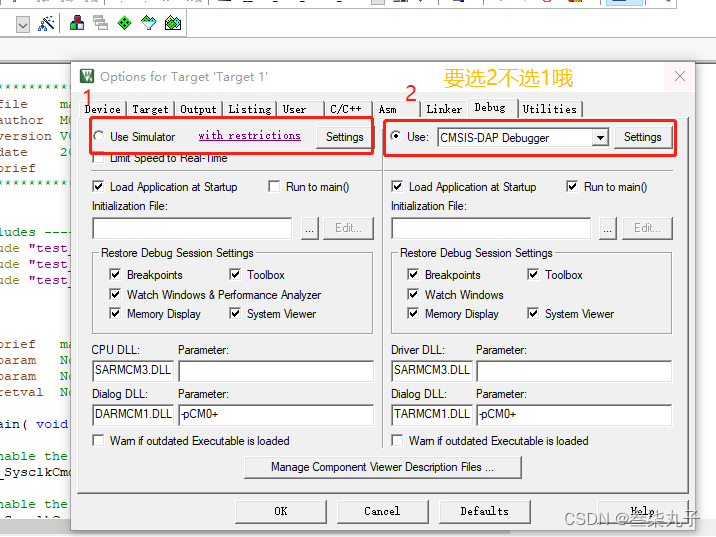The width and height of the screenshot is (716, 537).
Task: Open Pack Installer icon
Action: [173, 23]
